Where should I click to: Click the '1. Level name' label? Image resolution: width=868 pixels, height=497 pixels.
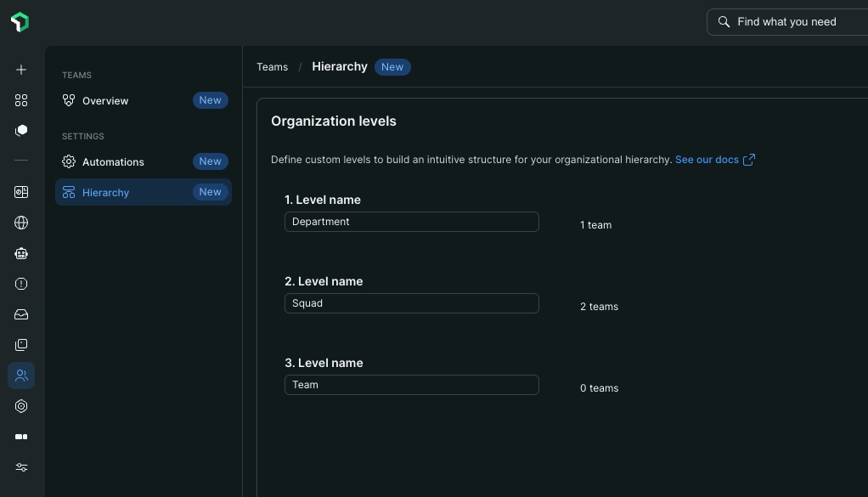pyautogui.click(x=323, y=200)
